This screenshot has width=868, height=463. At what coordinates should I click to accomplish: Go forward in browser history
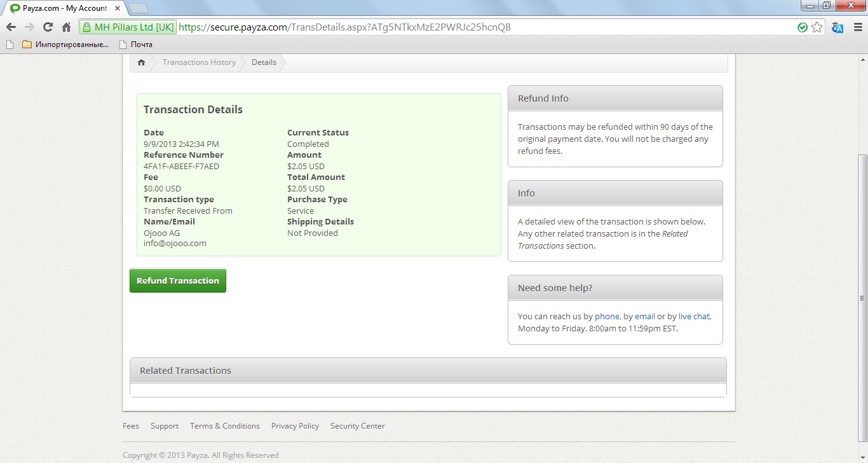click(29, 27)
